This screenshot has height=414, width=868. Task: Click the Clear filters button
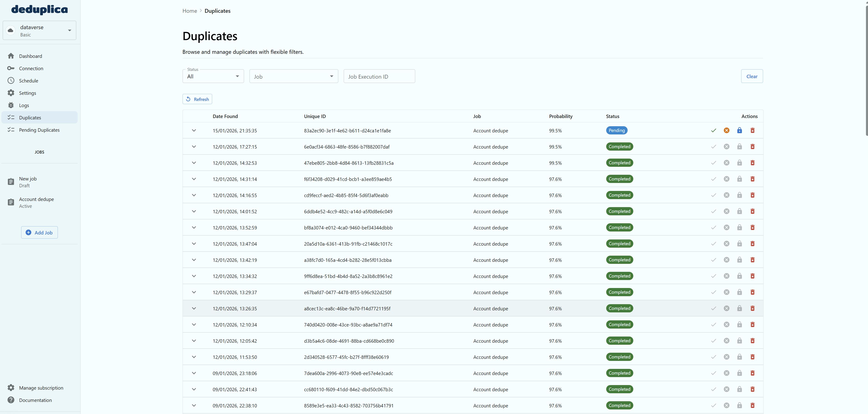(752, 77)
